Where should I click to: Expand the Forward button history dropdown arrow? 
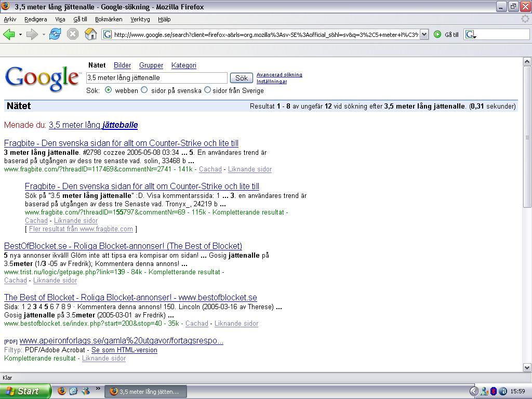(x=44, y=35)
